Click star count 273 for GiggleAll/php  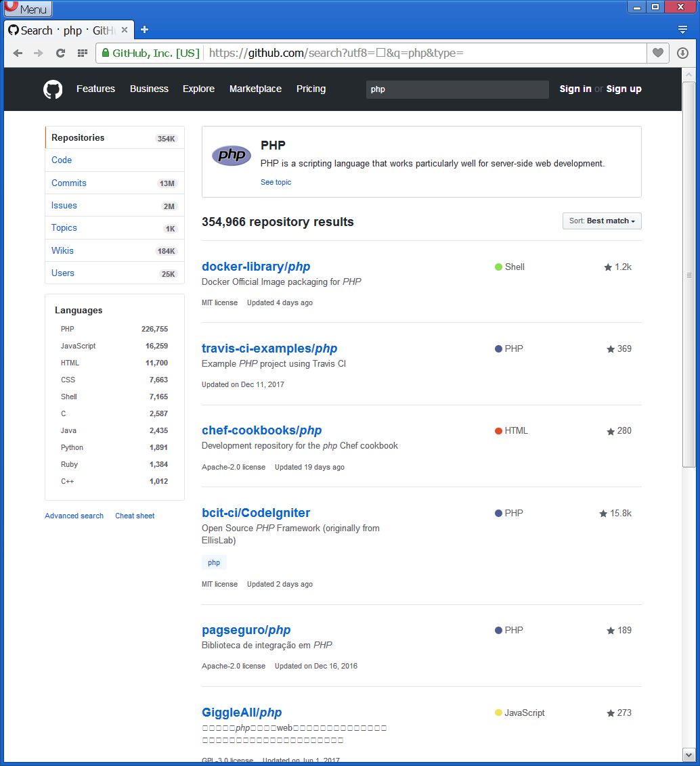point(619,713)
